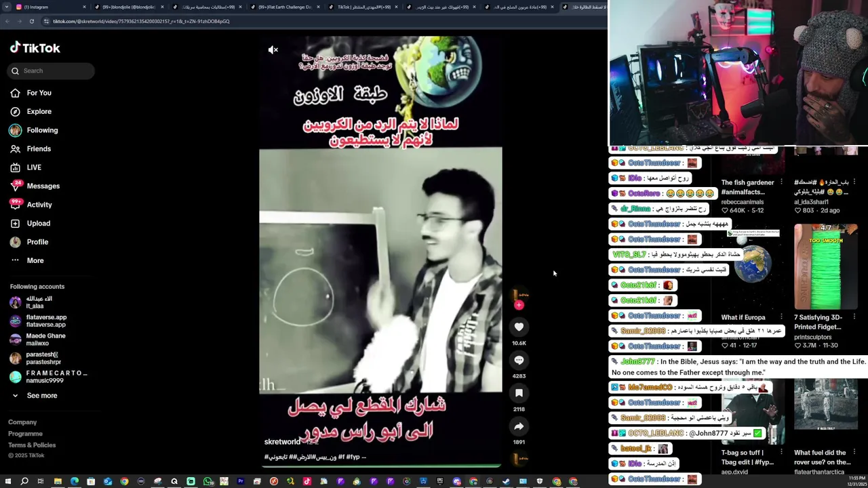Like the video with heart icon
Image resolution: width=868 pixels, height=488 pixels.
(x=519, y=327)
